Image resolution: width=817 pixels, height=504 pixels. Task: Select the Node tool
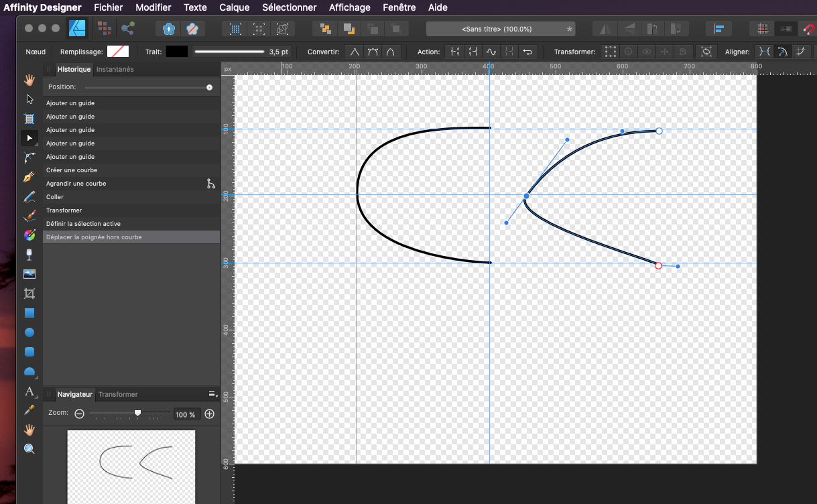(x=29, y=138)
